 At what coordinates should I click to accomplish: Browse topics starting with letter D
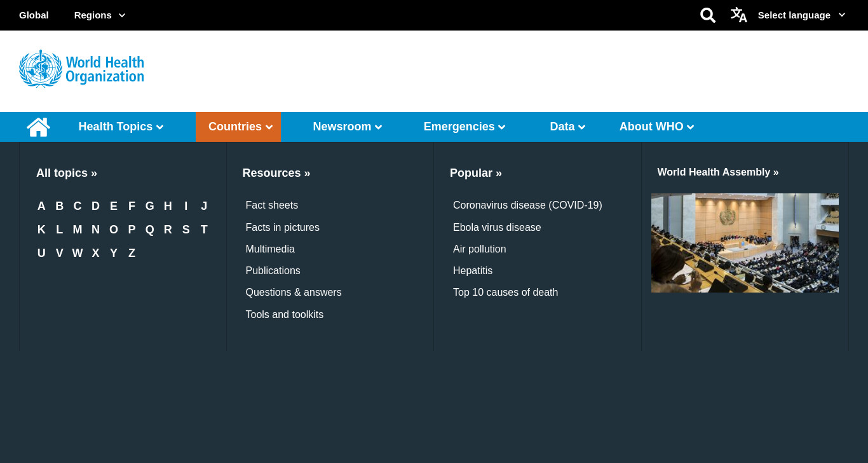click(x=95, y=206)
